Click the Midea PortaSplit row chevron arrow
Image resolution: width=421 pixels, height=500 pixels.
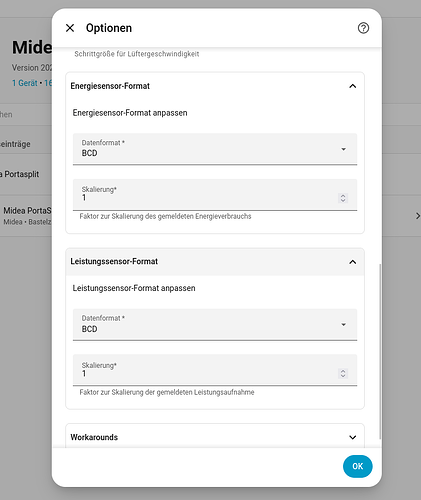point(418,216)
